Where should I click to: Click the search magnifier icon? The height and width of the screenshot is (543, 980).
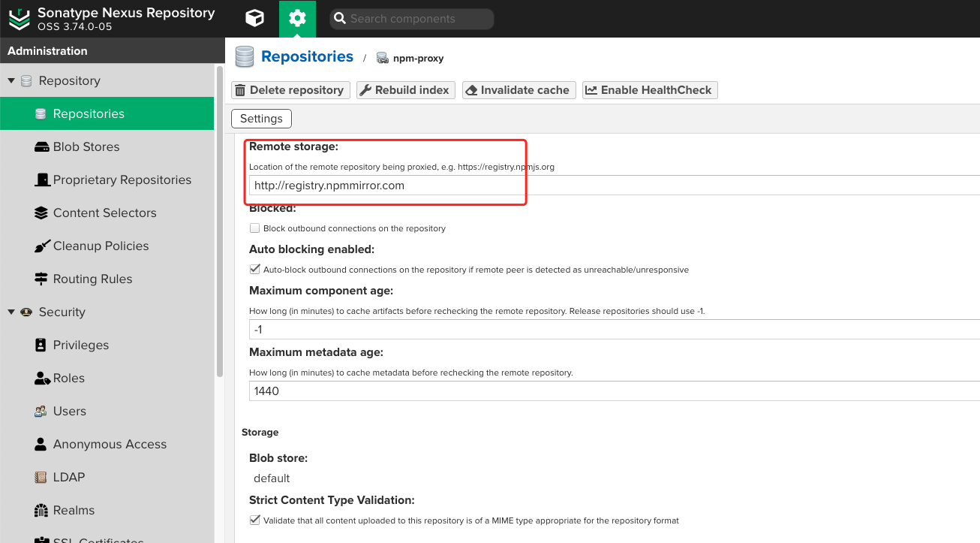339,19
